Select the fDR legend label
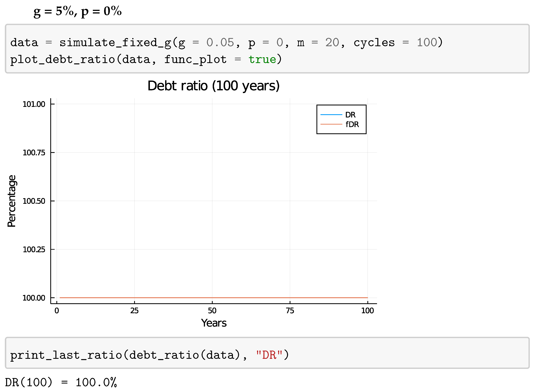Image resolution: width=533 pixels, height=392 pixels. [352, 124]
